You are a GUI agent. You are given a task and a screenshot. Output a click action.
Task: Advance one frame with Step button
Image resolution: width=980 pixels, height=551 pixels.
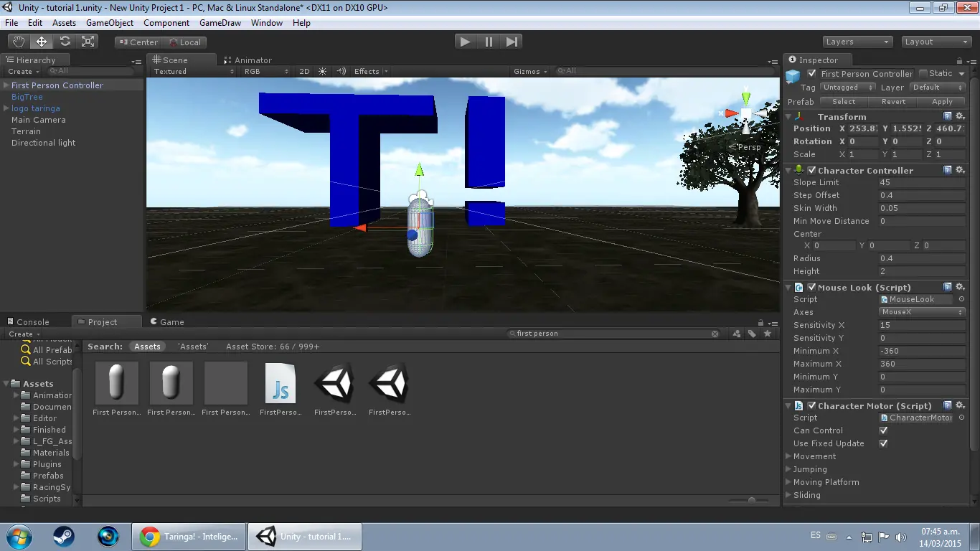pyautogui.click(x=512, y=42)
